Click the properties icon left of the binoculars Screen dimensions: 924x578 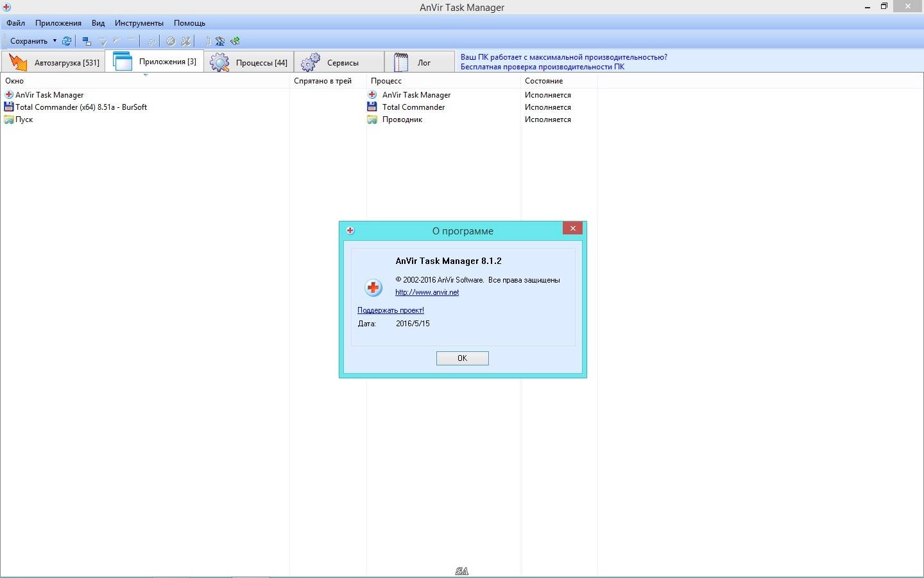[207, 41]
